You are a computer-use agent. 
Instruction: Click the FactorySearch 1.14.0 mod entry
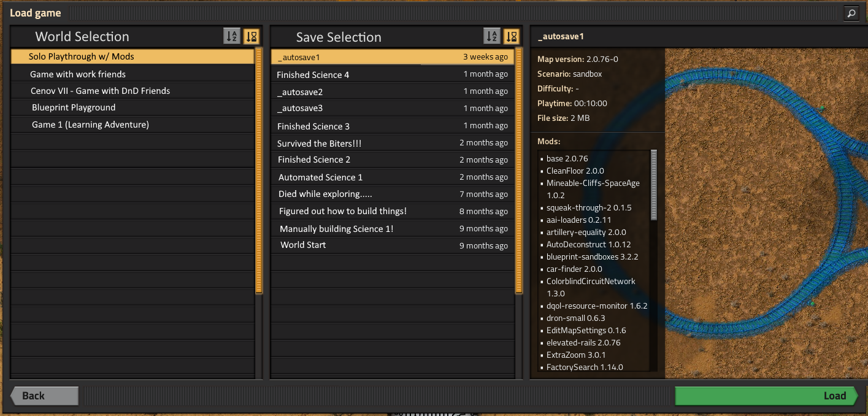pos(585,367)
